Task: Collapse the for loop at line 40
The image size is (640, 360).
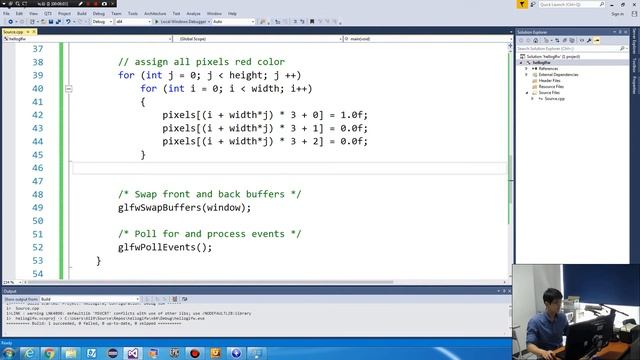Action: click(69, 89)
